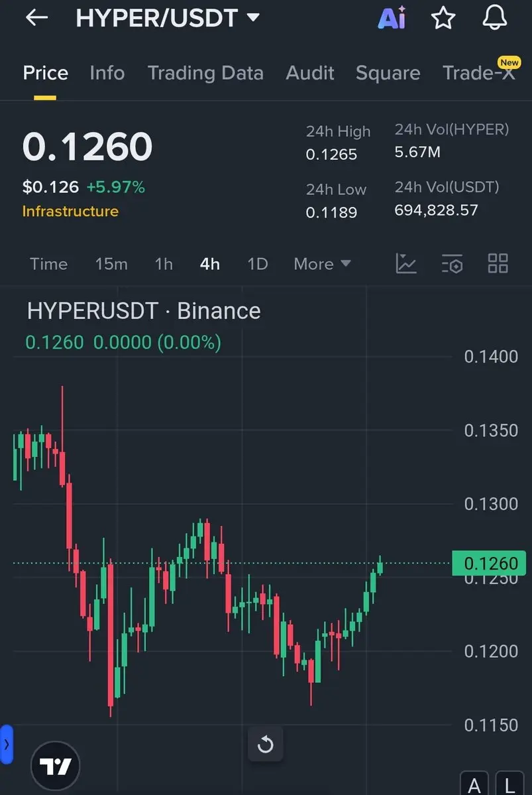Image resolution: width=532 pixels, height=795 pixels.
Task: Tap the 0.1400 price axis label
Action: (x=491, y=357)
